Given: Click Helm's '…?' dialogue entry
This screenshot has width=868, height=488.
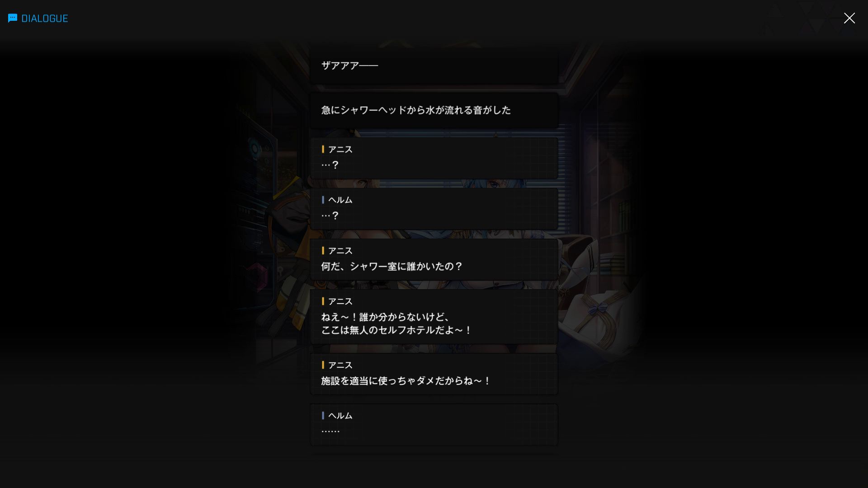Looking at the screenshot, I should click(x=434, y=208).
